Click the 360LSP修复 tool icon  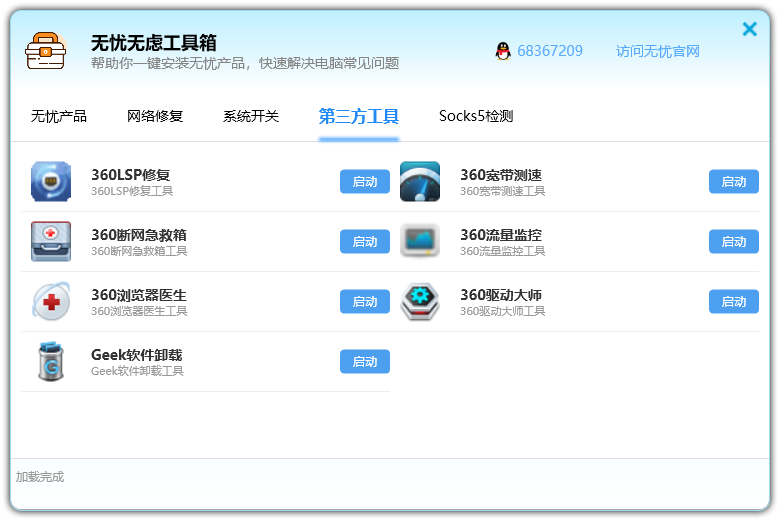(x=51, y=181)
